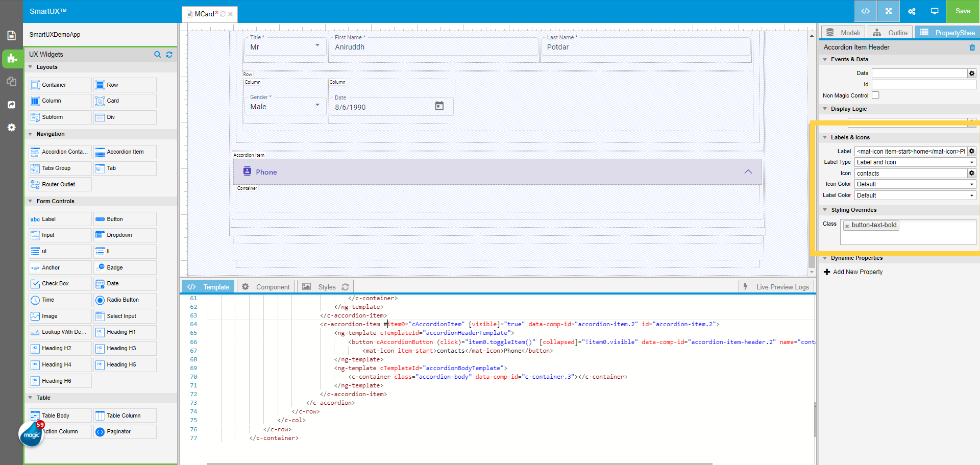
Task: Click Add New Property
Action: tap(857, 272)
